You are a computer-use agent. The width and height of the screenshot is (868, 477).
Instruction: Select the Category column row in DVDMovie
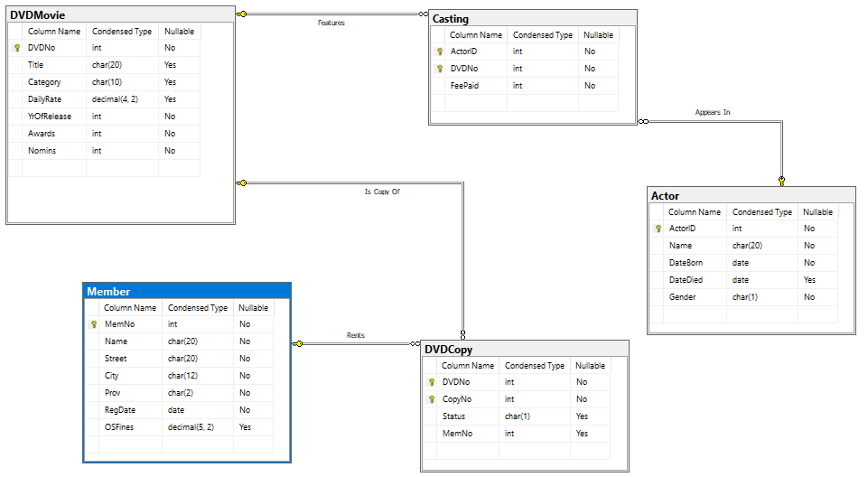pos(105,82)
